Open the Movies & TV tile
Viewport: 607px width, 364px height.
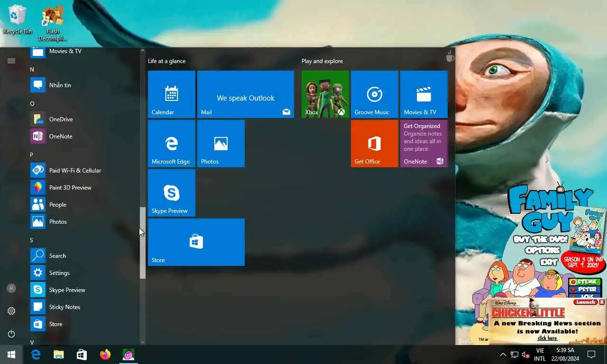pyautogui.click(x=424, y=94)
